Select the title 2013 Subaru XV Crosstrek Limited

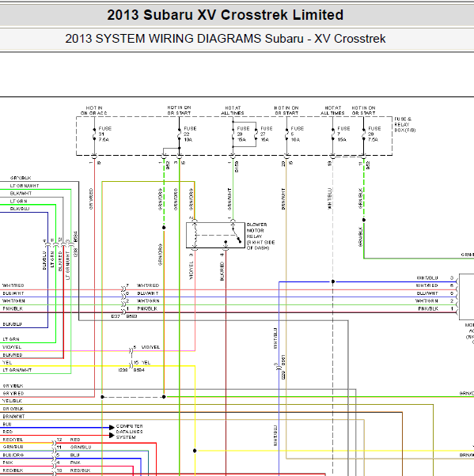point(226,15)
